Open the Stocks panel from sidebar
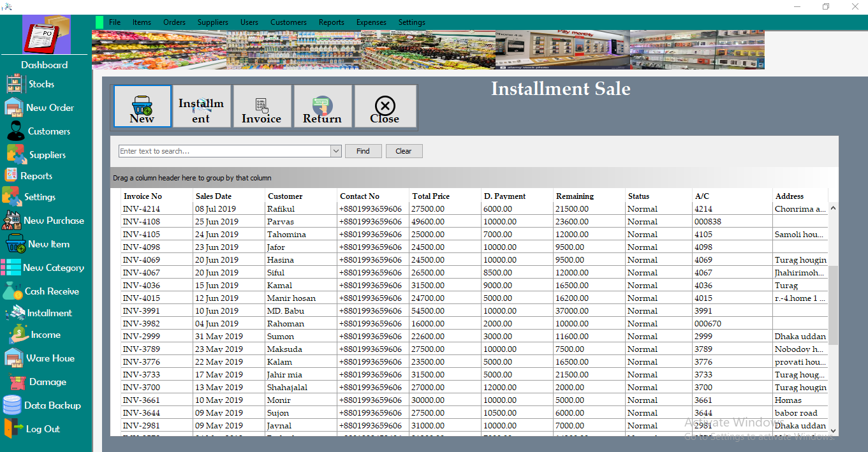This screenshot has height=452, width=868. (x=39, y=84)
